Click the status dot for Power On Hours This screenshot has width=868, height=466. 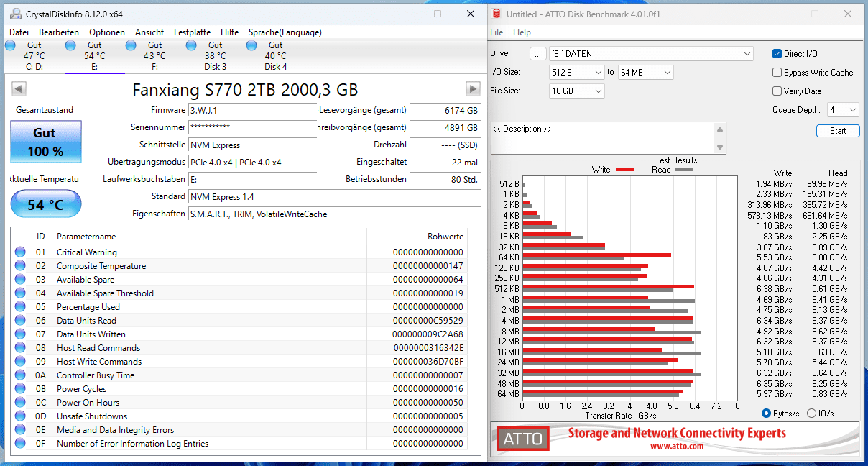(20, 402)
